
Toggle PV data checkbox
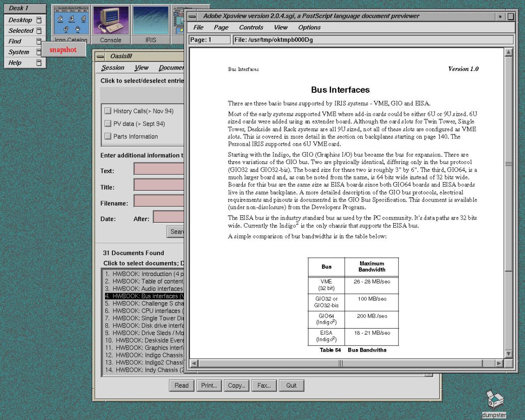(108, 124)
